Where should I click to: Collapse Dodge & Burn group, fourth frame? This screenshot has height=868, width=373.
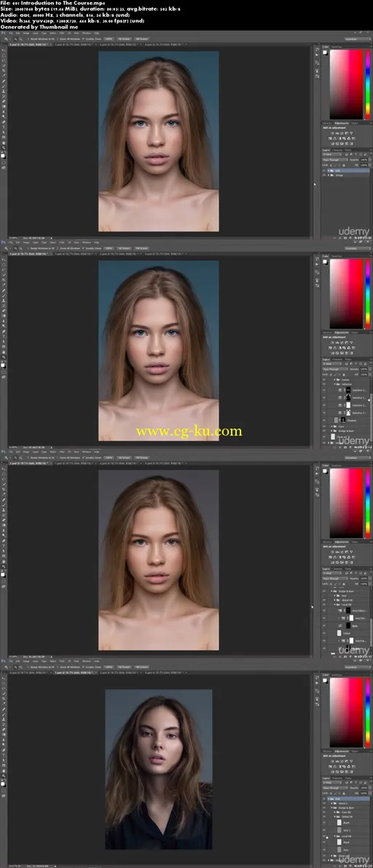(331, 808)
